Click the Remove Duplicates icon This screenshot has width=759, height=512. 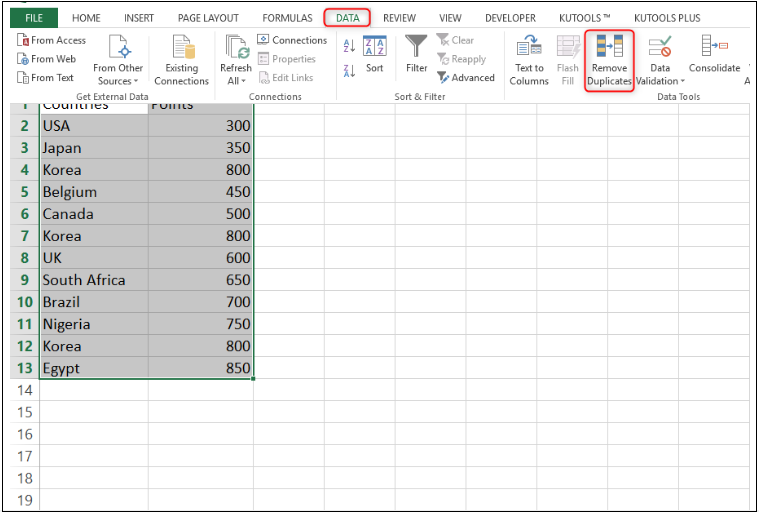pos(609,48)
